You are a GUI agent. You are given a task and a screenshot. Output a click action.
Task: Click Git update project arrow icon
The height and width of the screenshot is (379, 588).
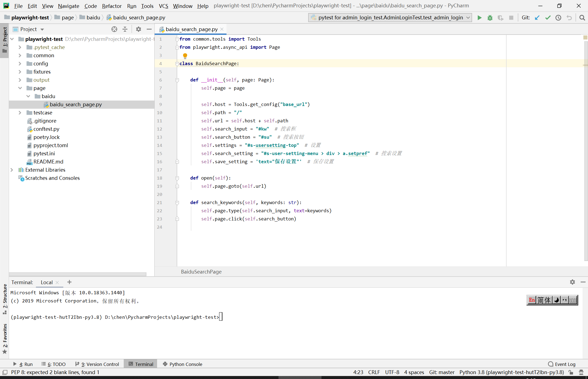537,18
